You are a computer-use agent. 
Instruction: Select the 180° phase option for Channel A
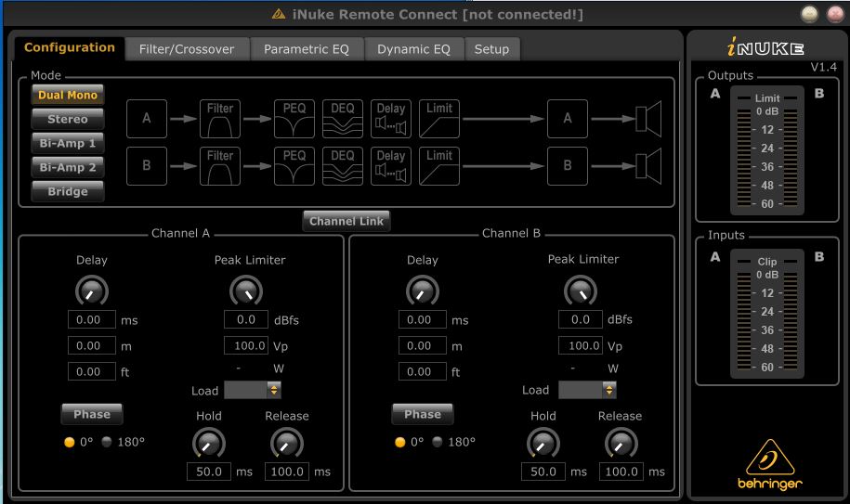[x=107, y=442]
